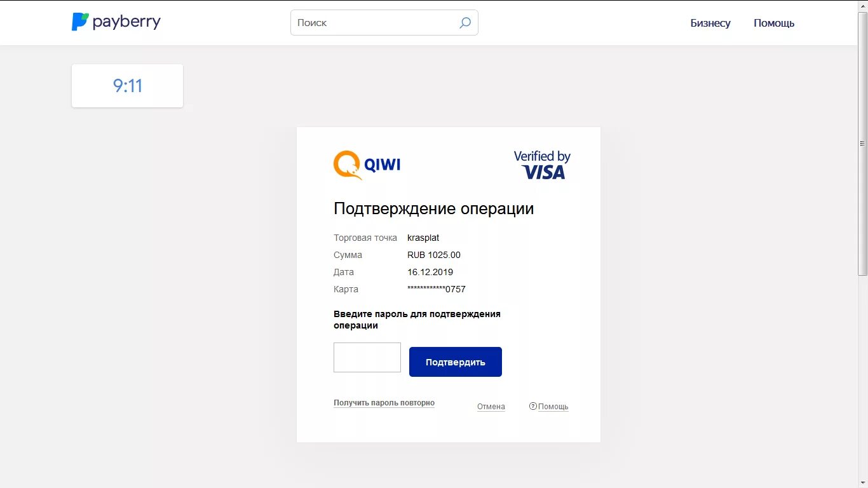
Task: Click the krasplat merchant name
Action: [x=423, y=238]
